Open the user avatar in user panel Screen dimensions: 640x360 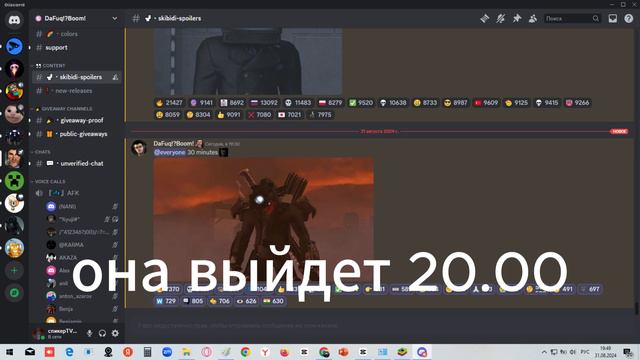[38, 333]
